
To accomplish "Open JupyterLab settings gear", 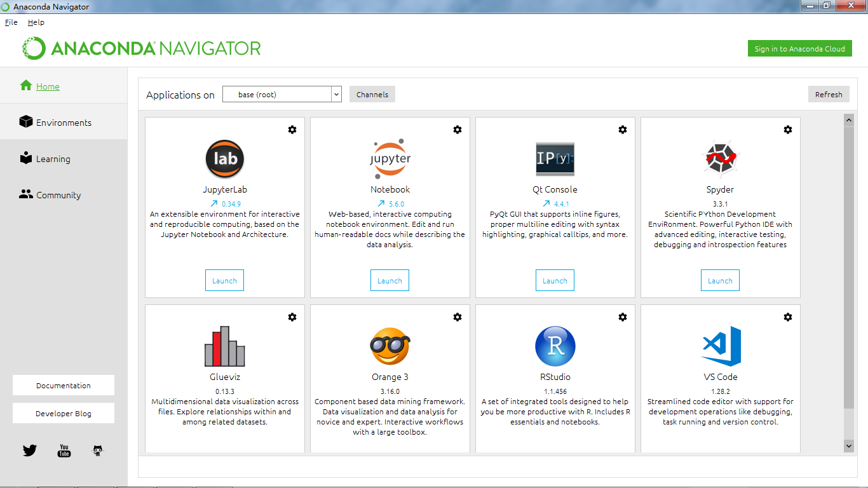I will (x=292, y=130).
